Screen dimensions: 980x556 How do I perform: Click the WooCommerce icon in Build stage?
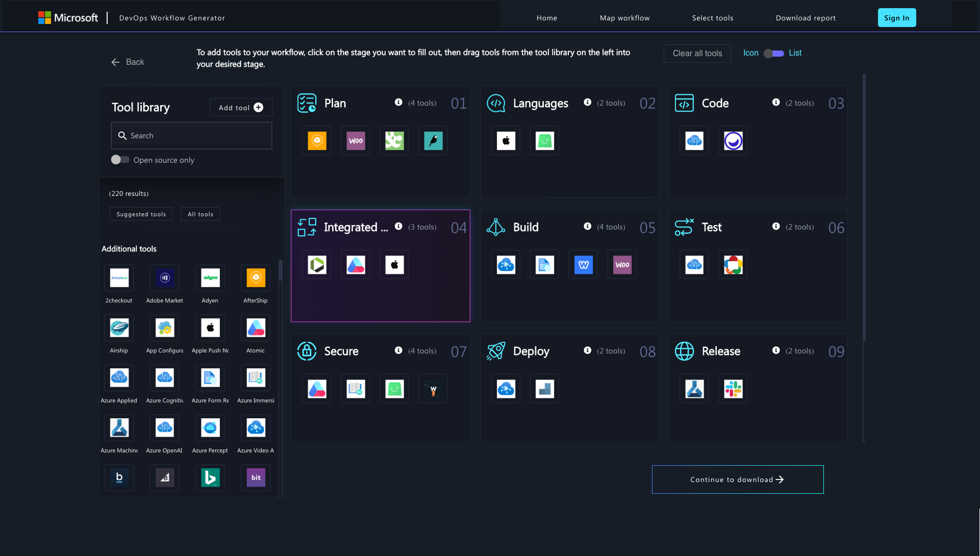pos(622,265)
